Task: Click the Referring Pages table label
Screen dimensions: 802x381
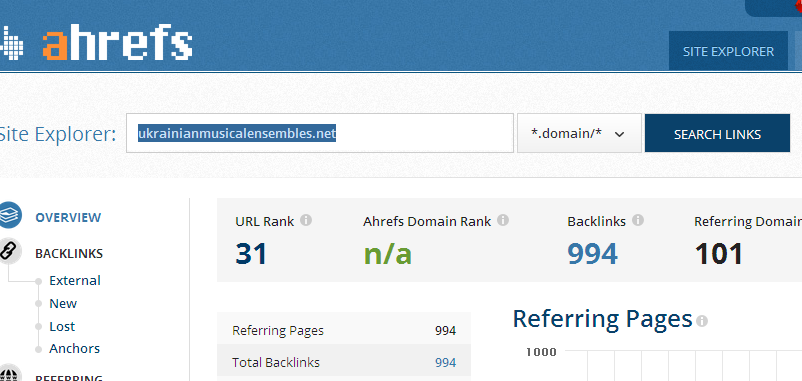Action: (x=278, y=330)
